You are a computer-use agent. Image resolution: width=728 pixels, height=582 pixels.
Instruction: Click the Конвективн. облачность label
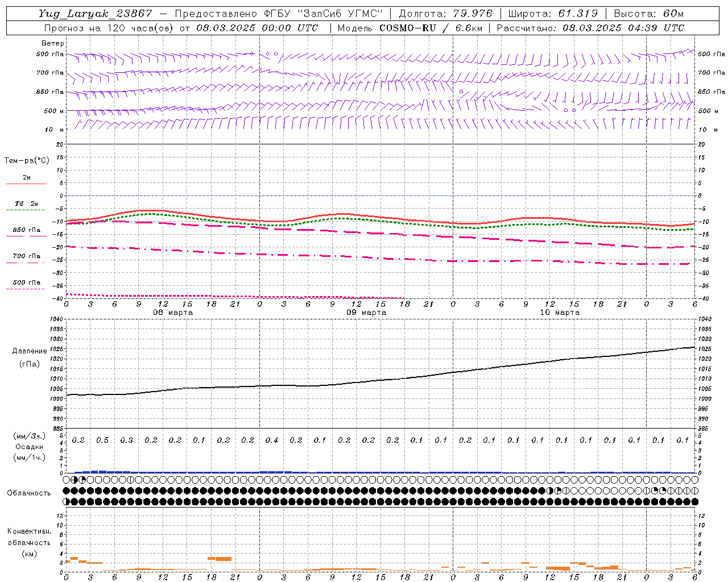29,537
